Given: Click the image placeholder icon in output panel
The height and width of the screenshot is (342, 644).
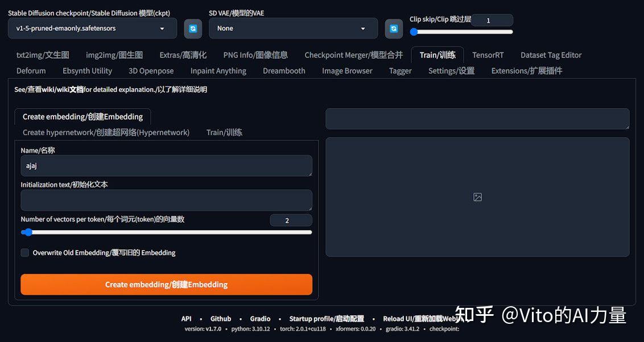Looking at the screenshot, I should pyautogui.click(x=477, y=197).
